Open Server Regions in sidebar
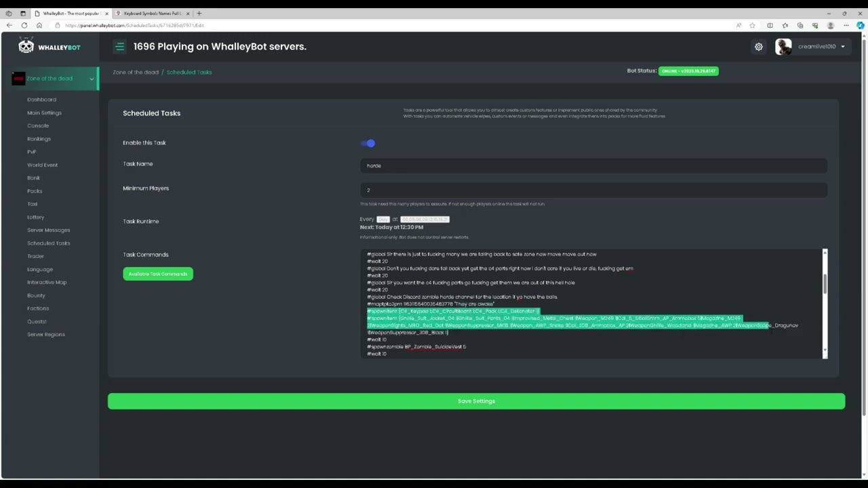 tap(46, 334)
